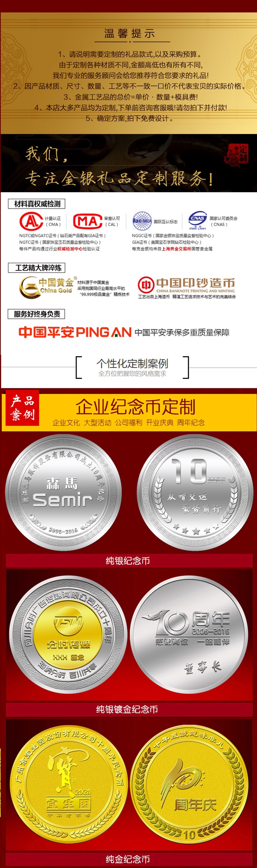Click the China Gold brand logo
Viewport: 257px width, 868px height.
[46, 287]
